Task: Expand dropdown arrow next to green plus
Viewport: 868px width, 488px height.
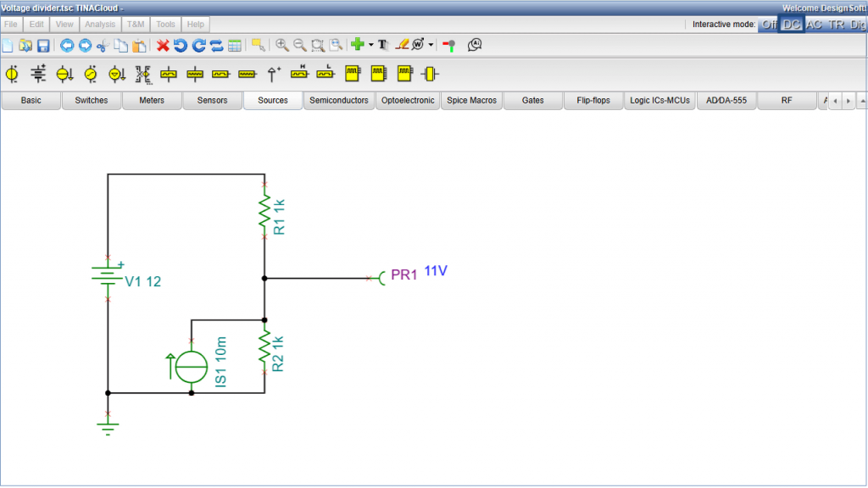Action: tap(370, 45)
